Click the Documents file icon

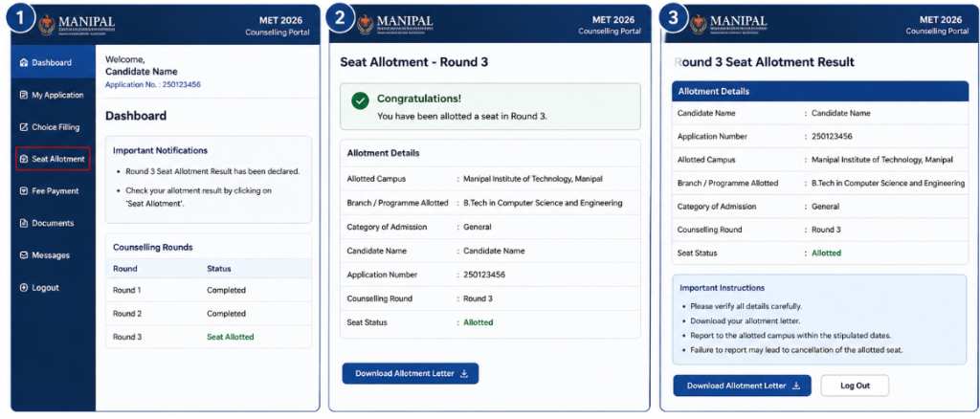[24, 224]
